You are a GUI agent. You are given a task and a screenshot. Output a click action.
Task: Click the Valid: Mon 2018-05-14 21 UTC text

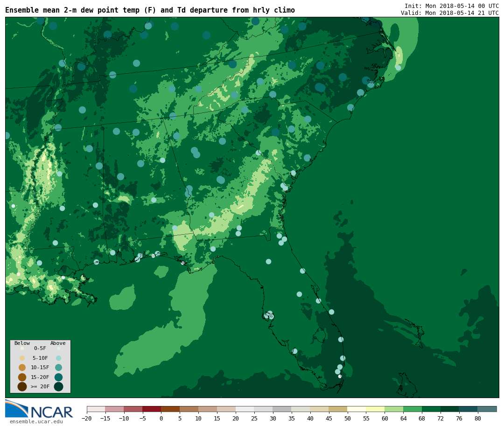coord(450,13)
